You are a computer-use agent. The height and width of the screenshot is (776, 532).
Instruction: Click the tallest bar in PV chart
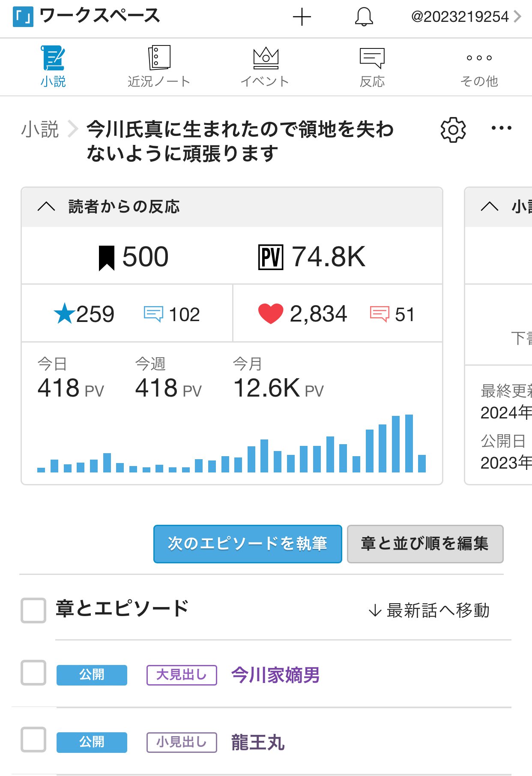409,443
